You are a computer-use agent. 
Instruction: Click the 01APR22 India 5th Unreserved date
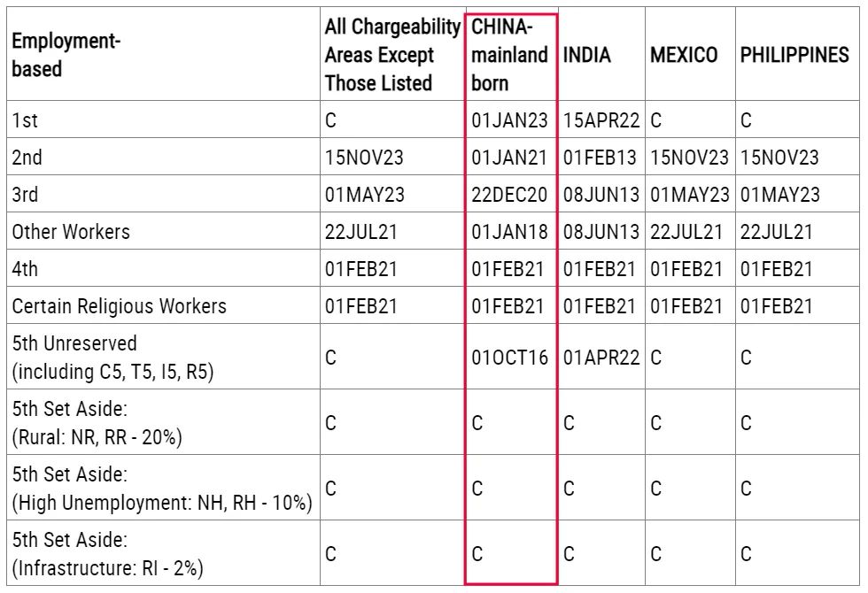(600, 358)
